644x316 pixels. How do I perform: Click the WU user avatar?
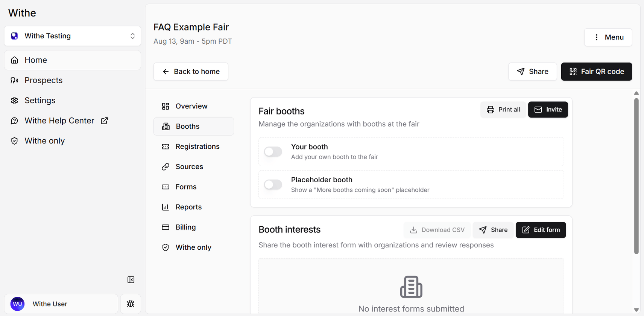click(17, 304)
